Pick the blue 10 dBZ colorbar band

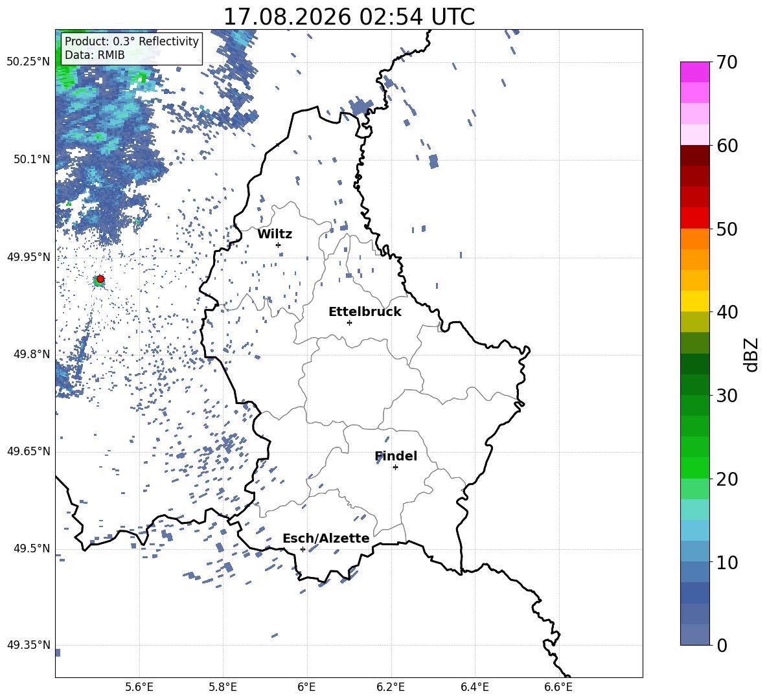[694, 551]
